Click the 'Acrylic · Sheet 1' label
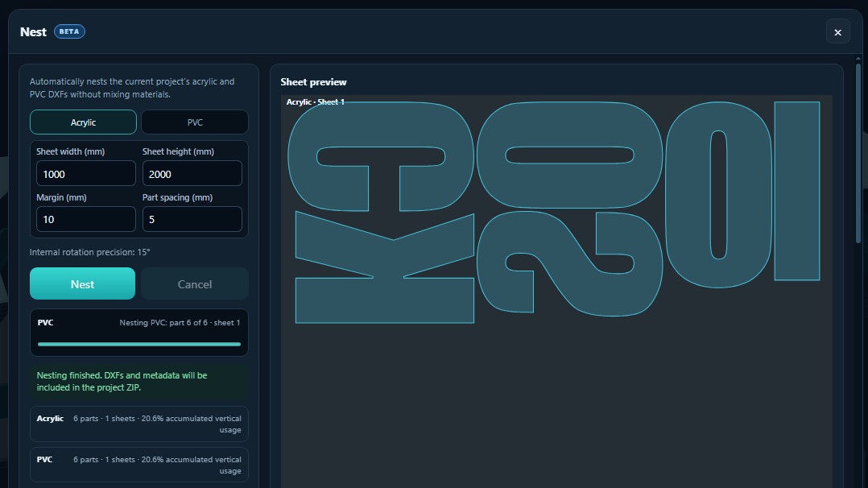This screenshot has height=488, width=868. 315,102
